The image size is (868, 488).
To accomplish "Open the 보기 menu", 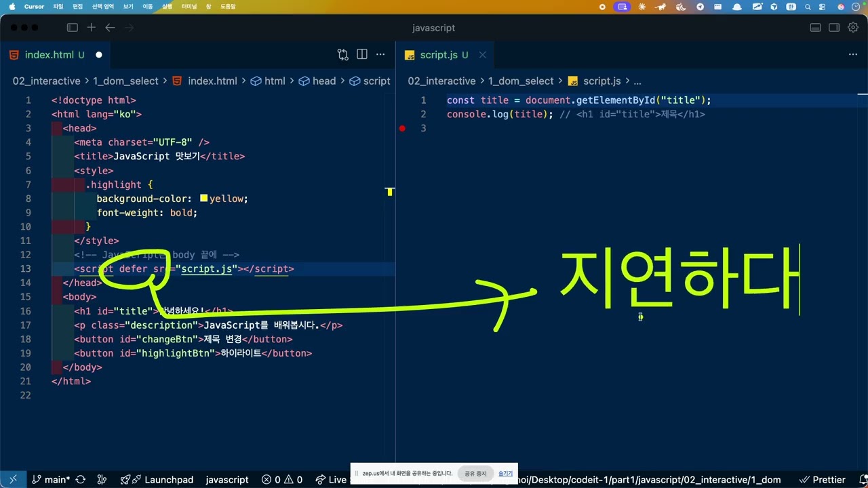I will 128,6.
